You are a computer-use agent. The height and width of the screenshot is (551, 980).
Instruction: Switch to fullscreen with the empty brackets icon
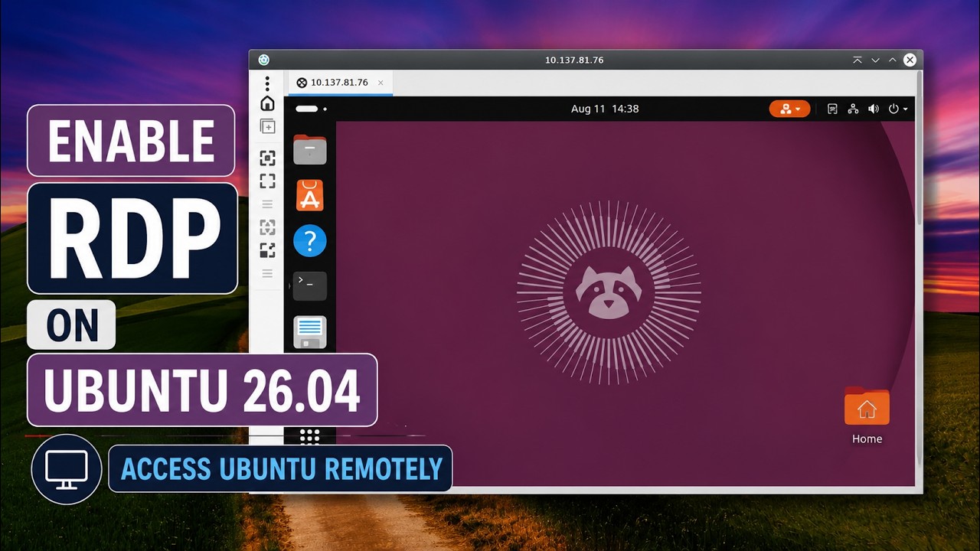pyautogui.click(x=267, y=181)
